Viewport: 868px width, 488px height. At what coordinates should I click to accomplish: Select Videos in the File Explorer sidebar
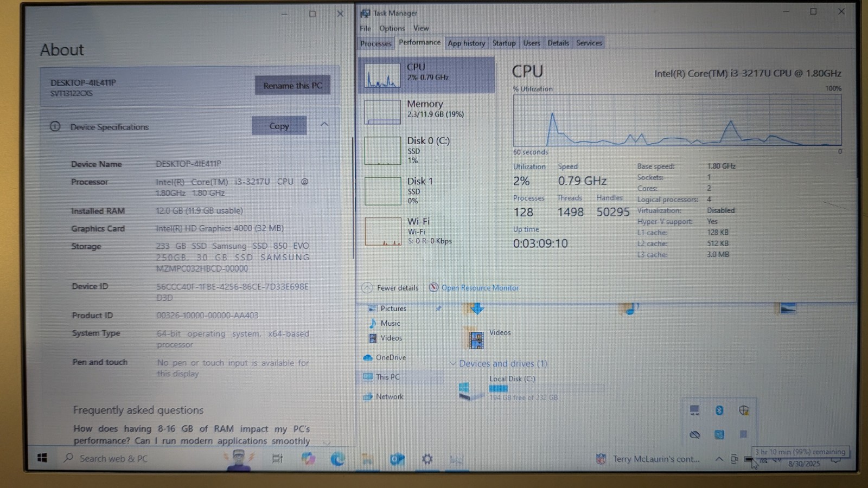[391, 338]
